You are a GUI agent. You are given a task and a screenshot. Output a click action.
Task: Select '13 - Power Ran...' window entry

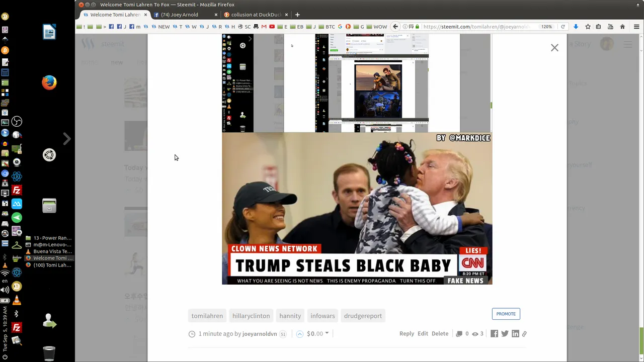pyautogui.click(x=49, y=238)
